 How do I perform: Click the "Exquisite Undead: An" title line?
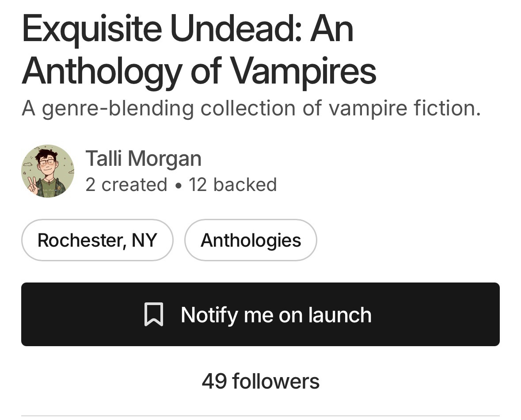187,29
